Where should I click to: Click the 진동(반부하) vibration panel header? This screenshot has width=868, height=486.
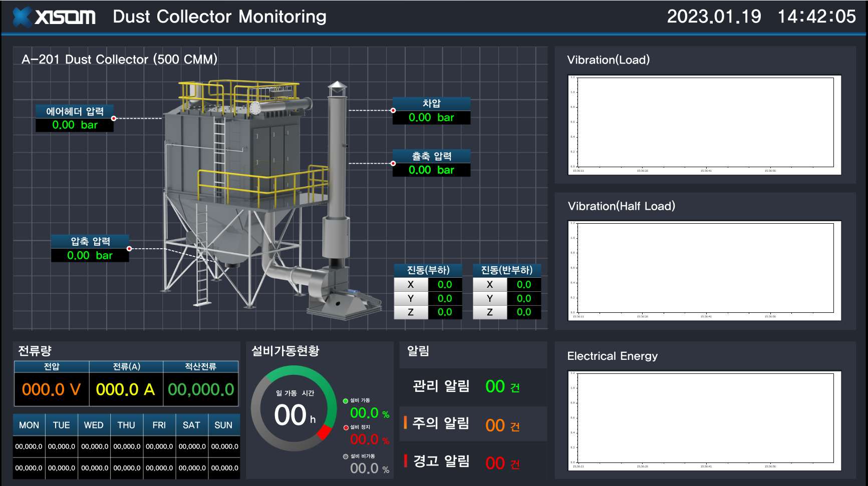507,270
